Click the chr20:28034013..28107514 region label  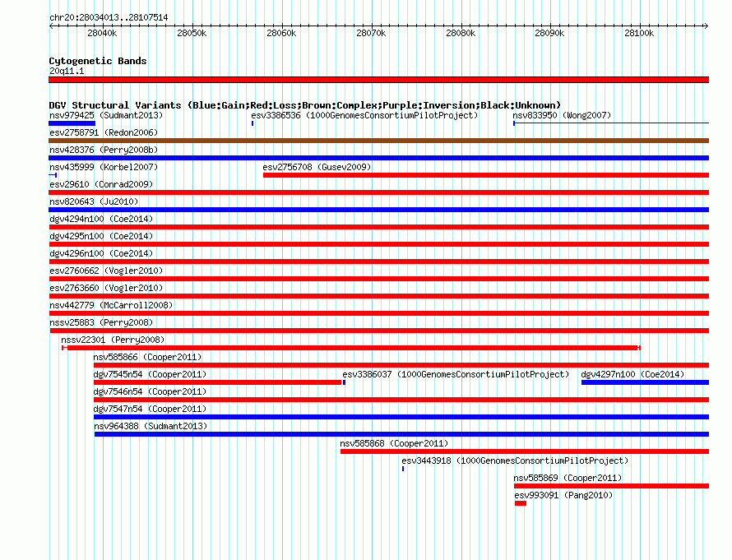pyautogui.click(x=109, y=17)
